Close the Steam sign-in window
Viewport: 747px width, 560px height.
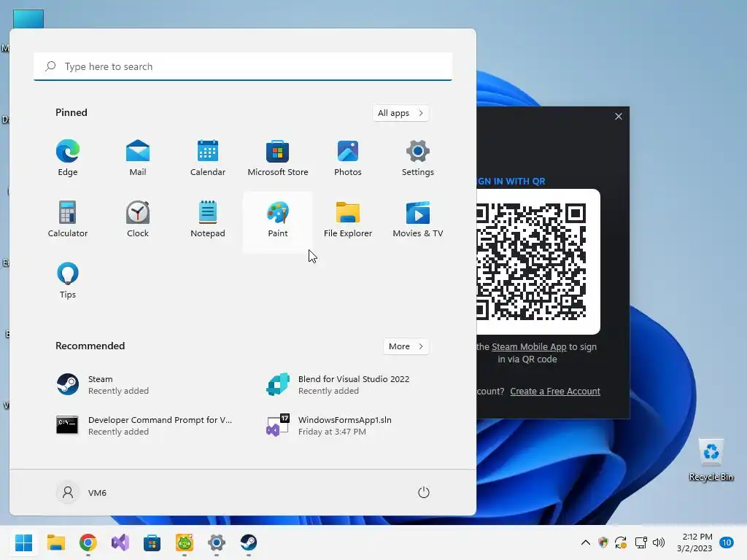(619, 116)
